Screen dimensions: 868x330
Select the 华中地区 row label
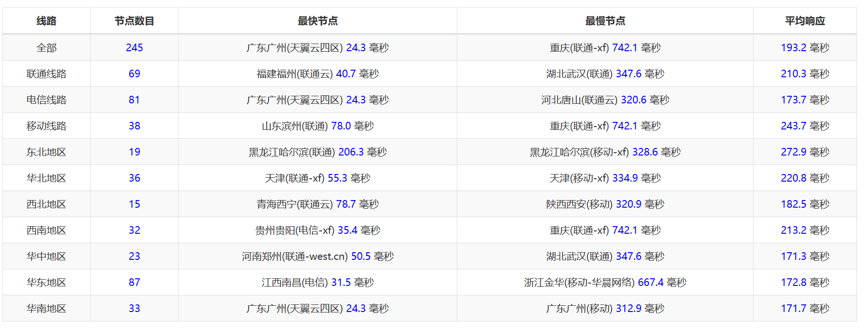(47, 256)
